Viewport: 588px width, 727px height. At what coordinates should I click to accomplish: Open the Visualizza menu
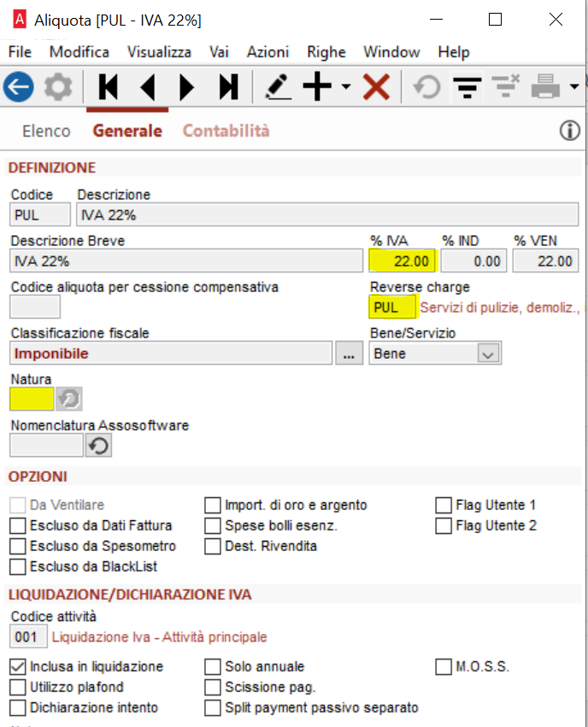[159, 52]
